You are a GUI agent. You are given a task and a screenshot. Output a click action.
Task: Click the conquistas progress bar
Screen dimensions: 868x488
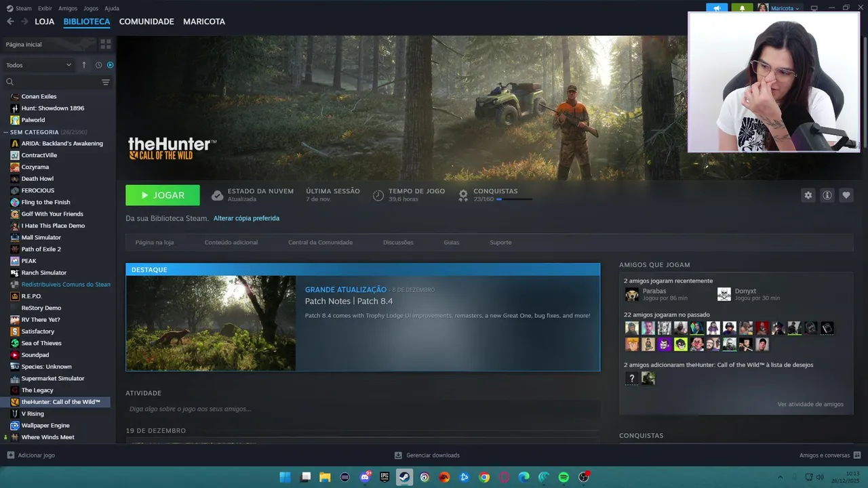pyautogui.click(x=514, y=199)
